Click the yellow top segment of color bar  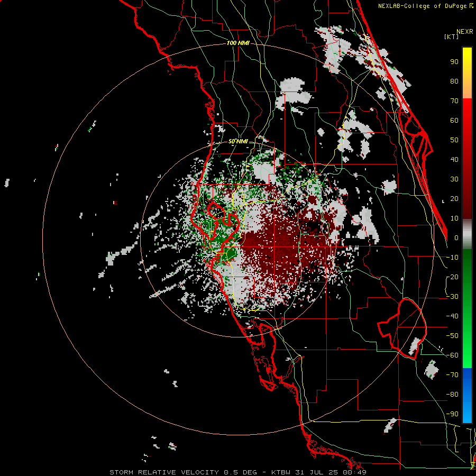pyautogui.click(x=467, y=73)
